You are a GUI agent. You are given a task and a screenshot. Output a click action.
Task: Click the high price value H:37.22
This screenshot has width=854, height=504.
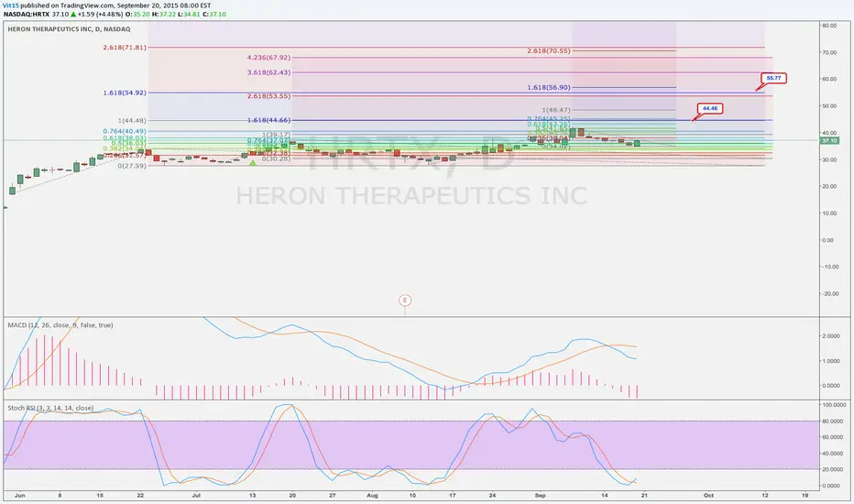(163, 14)
